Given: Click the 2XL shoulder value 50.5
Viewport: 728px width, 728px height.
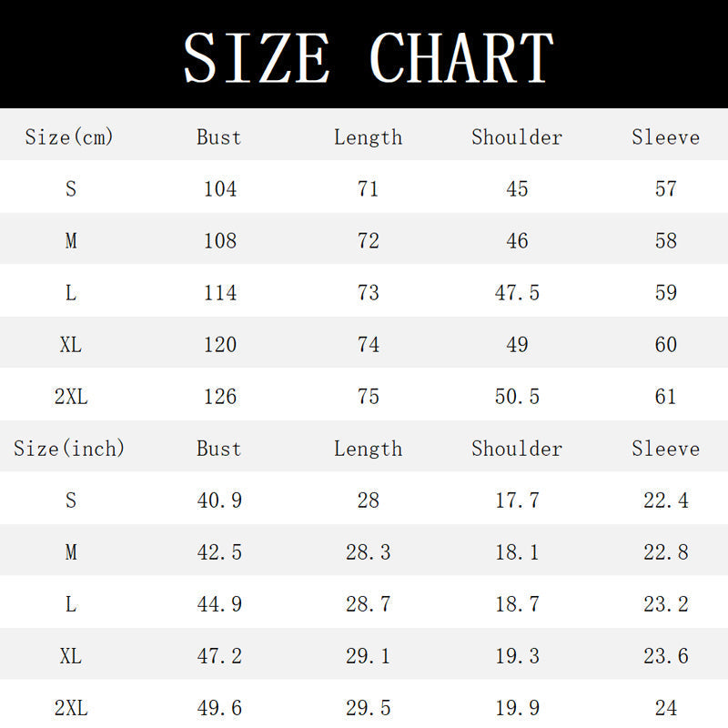Looking at the screenshot, I should [x=517, y=397].
